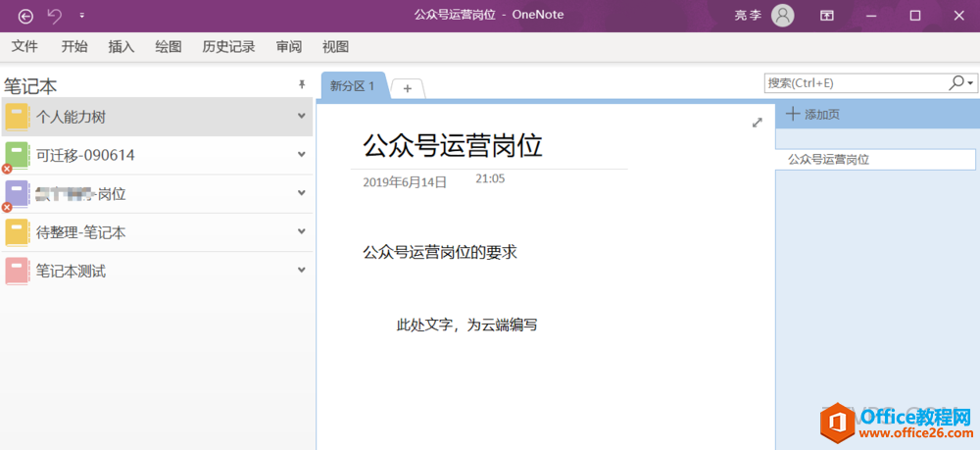Expand the 可迁移-090614 notebook chevron

coord(302,154)
